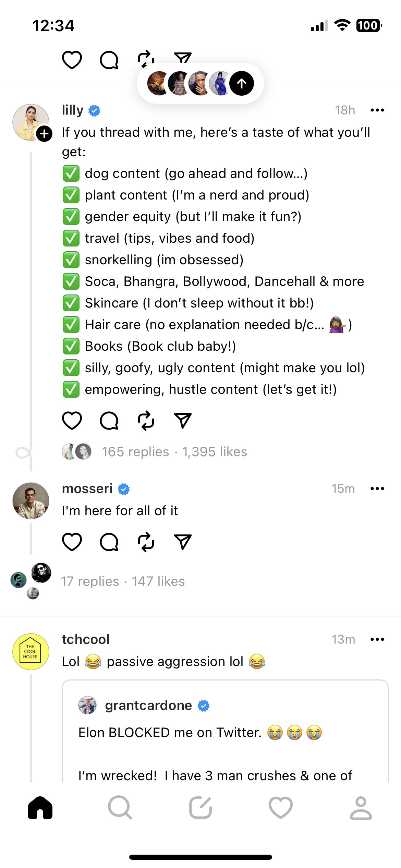Screen dimensions: 401x868
Task: Tap comment icon on lilly's post
Action: coord(109,420)
